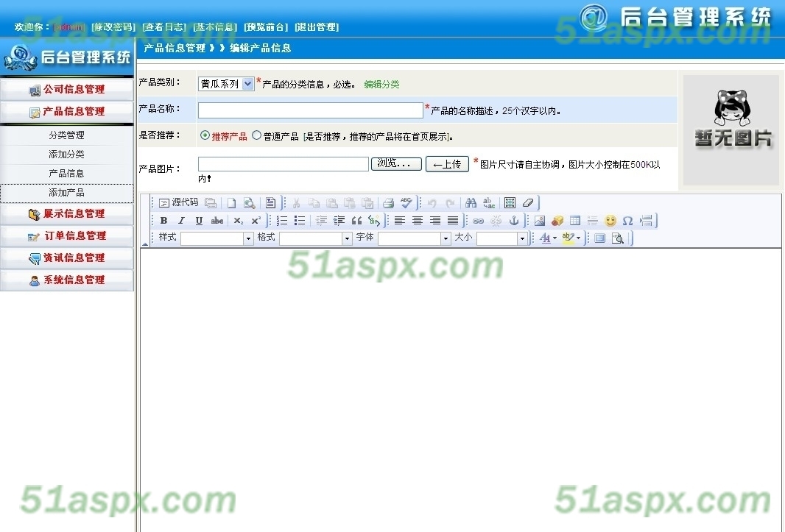Insert a bulleted list
Viewport: 785px width, 532px height.
(300, 221)
